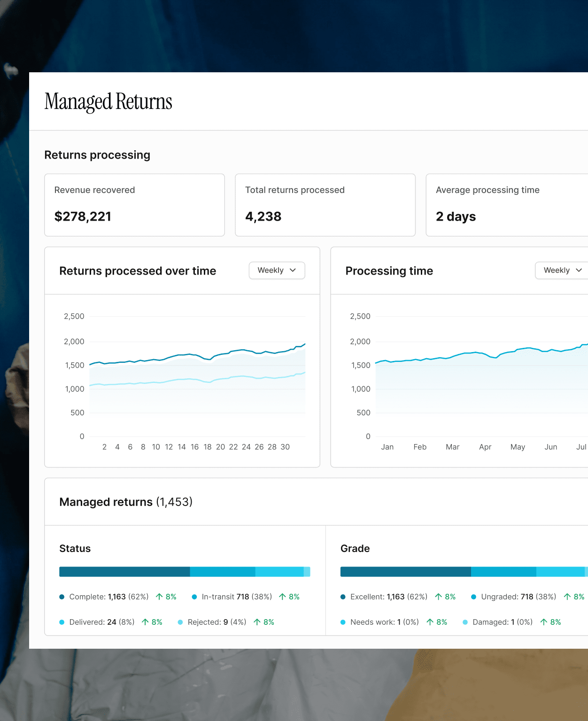Select the 4,238 total returns value
This screenshot has height=721, width=588.
(263, 216)
